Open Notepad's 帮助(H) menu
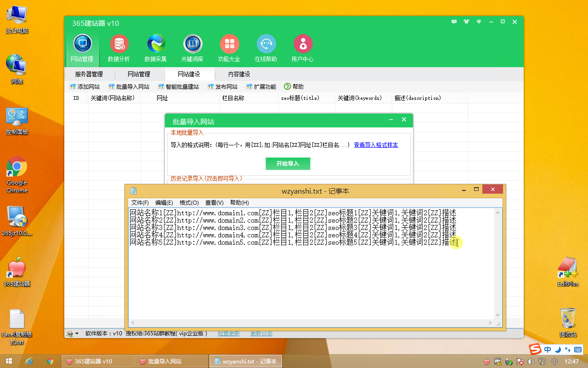 pyautogui.click(x=239, y=203)
